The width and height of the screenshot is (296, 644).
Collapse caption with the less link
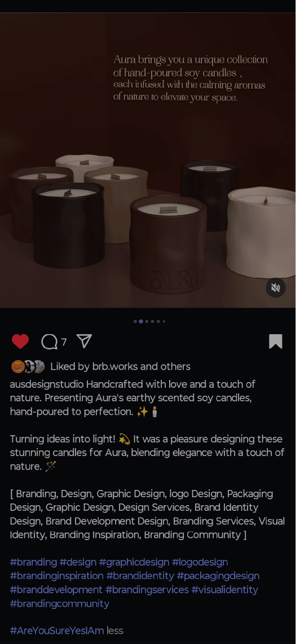[x=115, y=630]
